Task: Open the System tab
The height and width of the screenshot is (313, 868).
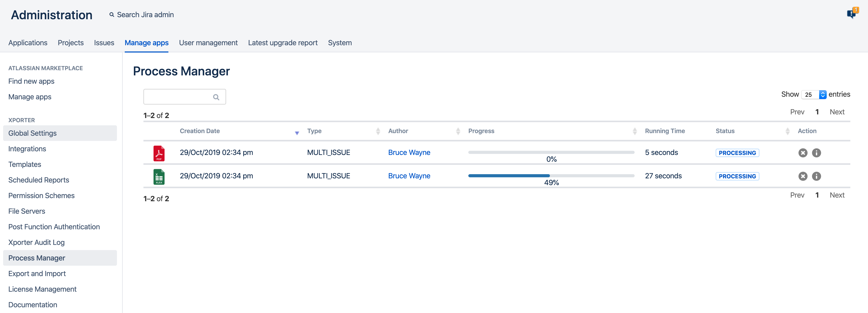Action: [x=339, y=43]
